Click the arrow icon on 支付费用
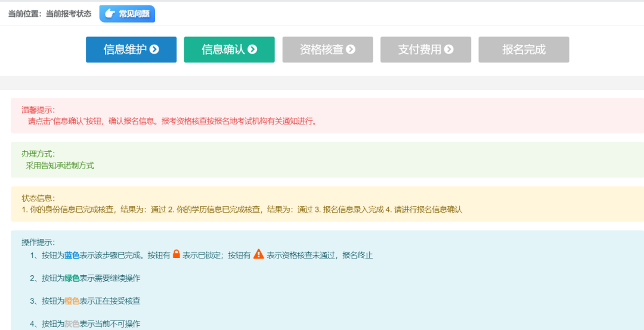 point(448,49)
